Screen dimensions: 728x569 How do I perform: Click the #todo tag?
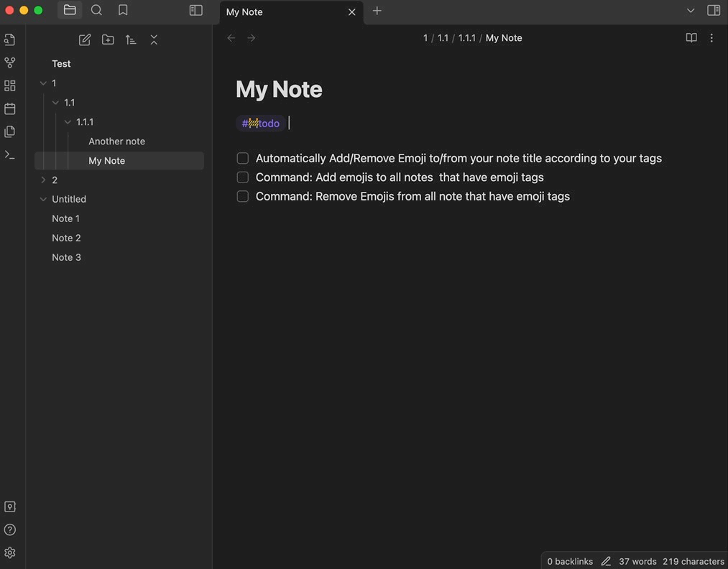(260, 124)
